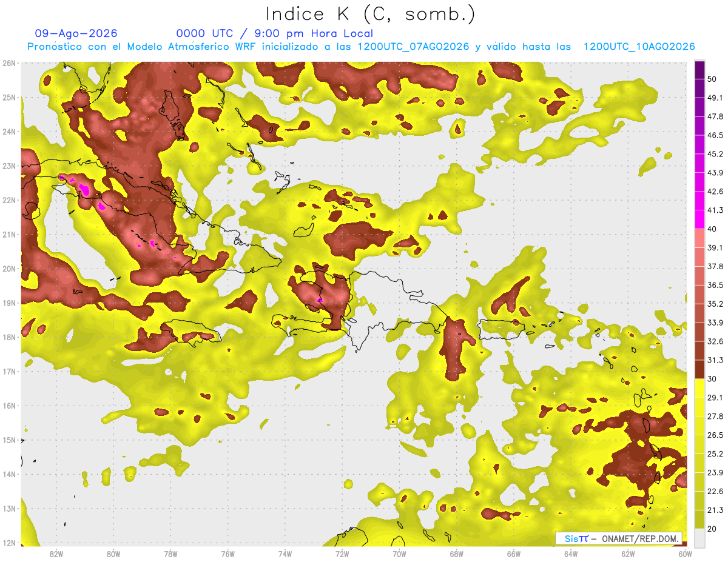The image size is (728, 562).
Task: Click the latitude label "15N"
Action: (x=8, y=440)
